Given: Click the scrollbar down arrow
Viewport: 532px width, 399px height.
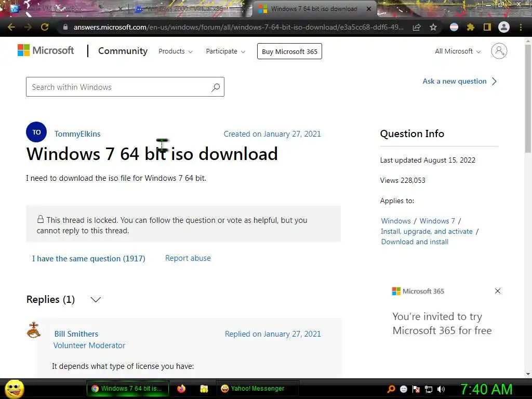Looking at the screenshot, I should pyautogui.click(x=528, y=374).
